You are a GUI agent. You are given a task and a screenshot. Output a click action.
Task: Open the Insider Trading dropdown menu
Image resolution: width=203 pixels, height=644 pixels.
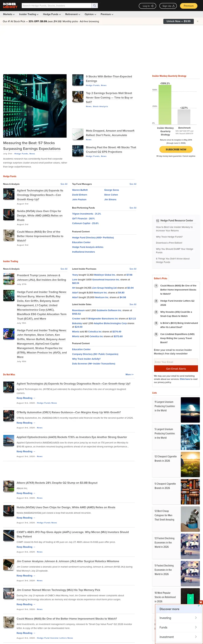click(x=29, y=14)
